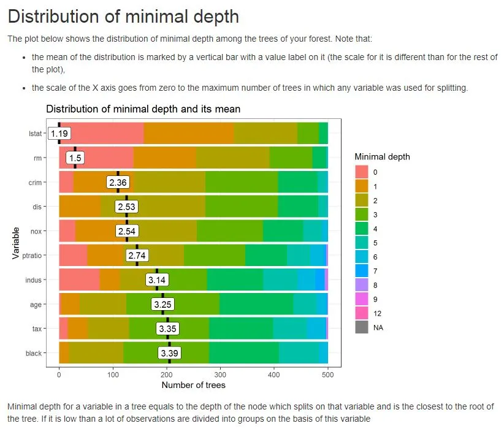
Task: Select the depth 3 green legend swatch
Action: click(x=362, y=215)
